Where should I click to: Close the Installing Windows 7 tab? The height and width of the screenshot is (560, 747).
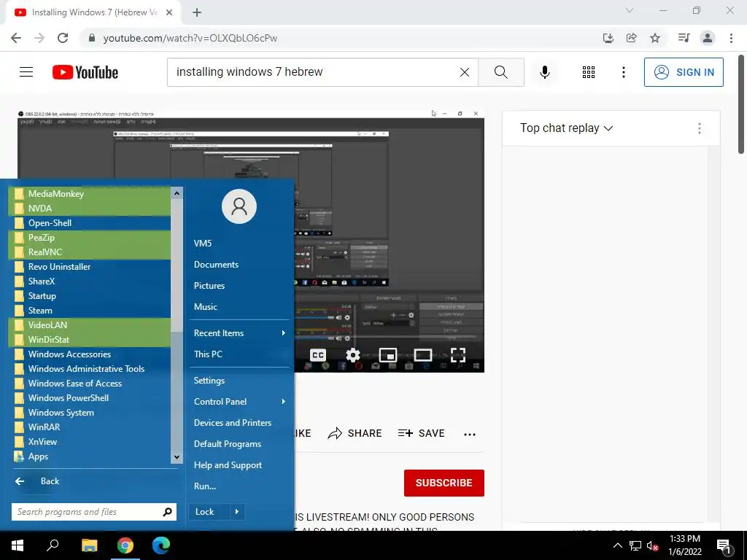click(x=169, y=12)
